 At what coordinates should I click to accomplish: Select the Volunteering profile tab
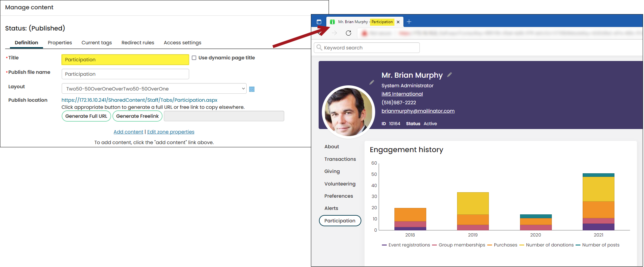click(x=340, y=184)
